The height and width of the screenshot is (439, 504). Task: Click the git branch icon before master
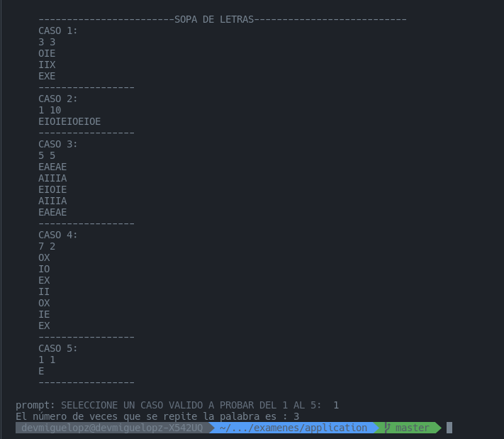coord(387,428)
